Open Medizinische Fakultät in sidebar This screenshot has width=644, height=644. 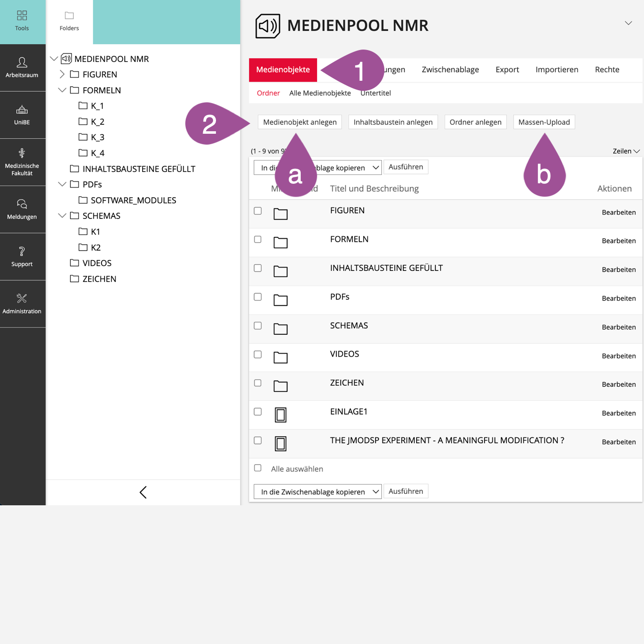[22, 153]
